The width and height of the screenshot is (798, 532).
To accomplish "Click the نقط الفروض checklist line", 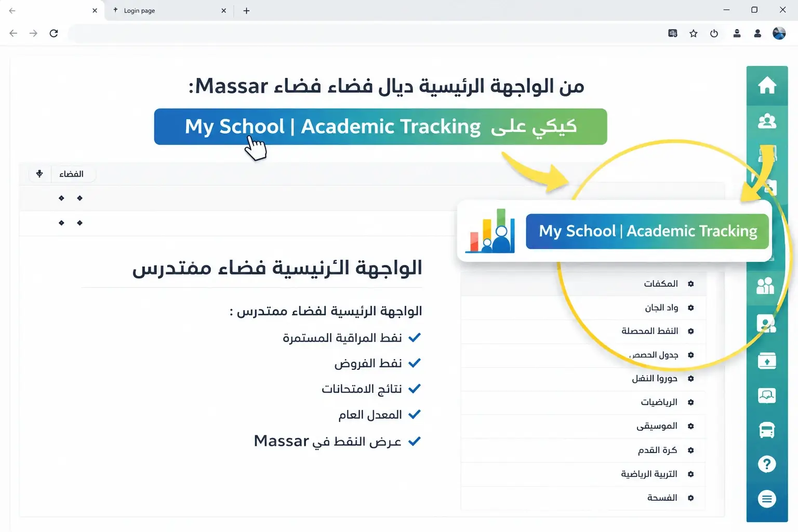I will coord(377,363).
